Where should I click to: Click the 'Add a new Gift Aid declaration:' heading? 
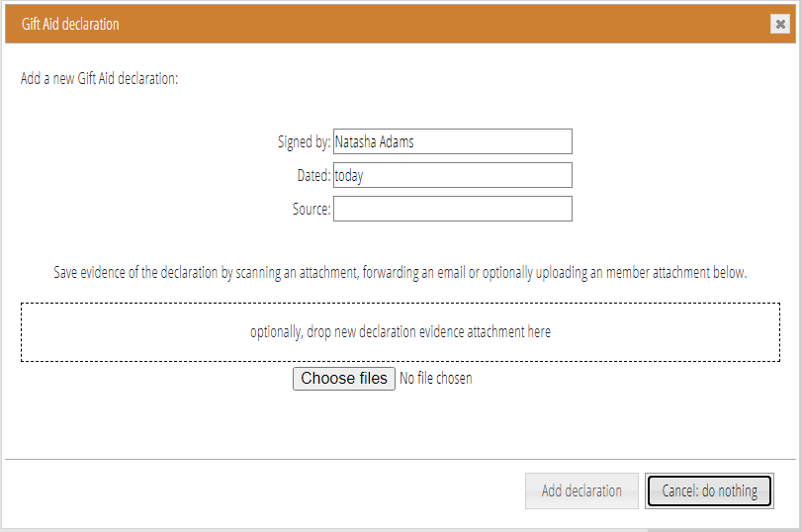[x=99, y=79]
